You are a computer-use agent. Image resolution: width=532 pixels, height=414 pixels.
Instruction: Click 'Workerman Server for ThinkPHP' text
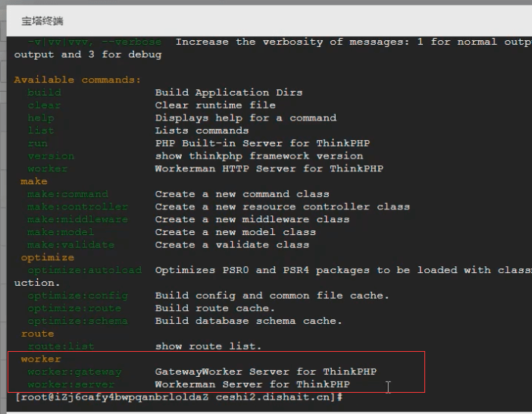[252, 384]
